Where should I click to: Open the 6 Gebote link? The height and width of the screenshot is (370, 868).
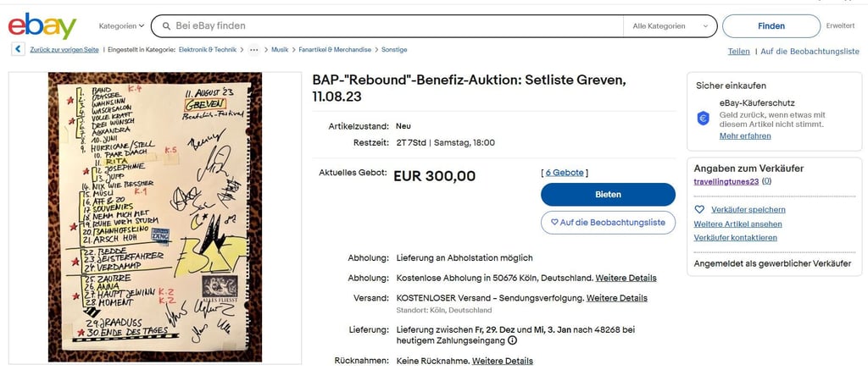coord(564,173)
